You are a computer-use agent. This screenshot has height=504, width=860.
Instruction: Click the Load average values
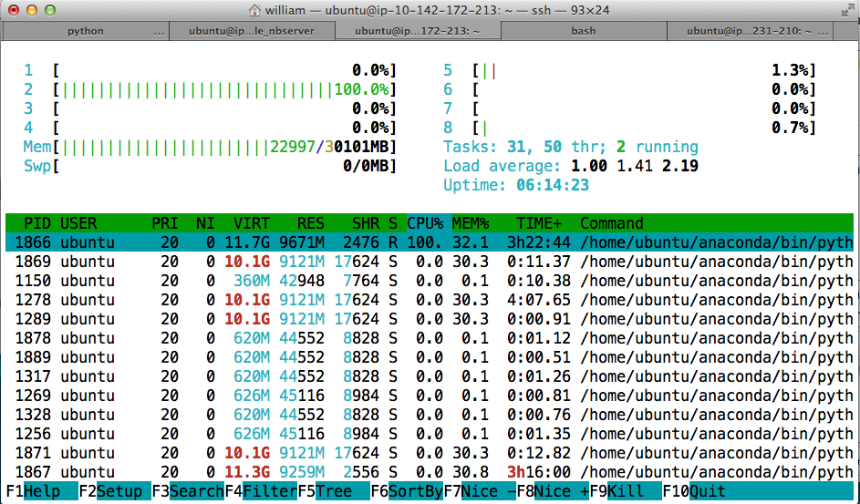pos(635,166)
